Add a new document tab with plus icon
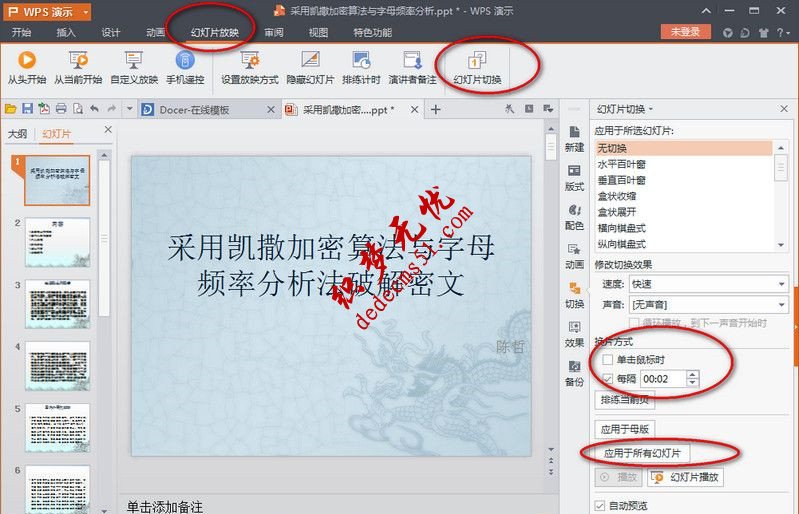This screenshot has height=514, width=799. tap(436, 109)
